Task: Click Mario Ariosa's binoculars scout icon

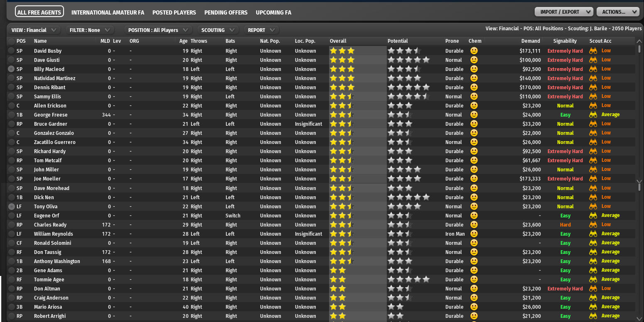Action: point(593,307)
